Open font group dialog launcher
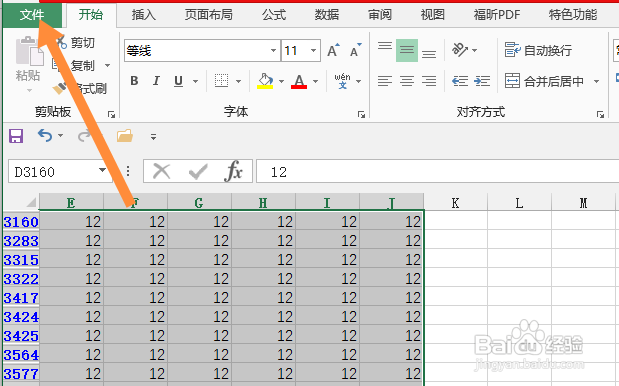Viewport: 619px width, 386px height. pyautogui.click(x=361, y=114)
